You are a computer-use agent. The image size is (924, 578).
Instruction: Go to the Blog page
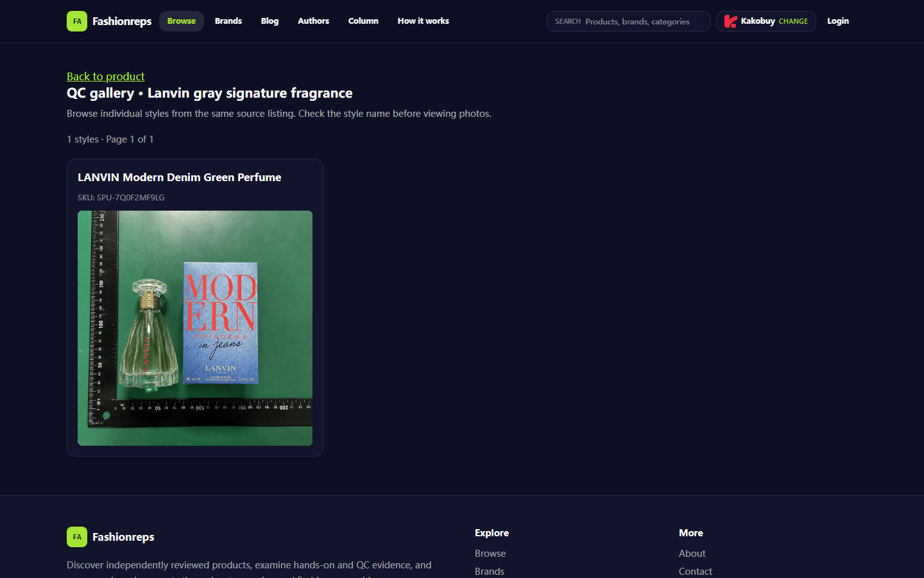click(269, 21)
